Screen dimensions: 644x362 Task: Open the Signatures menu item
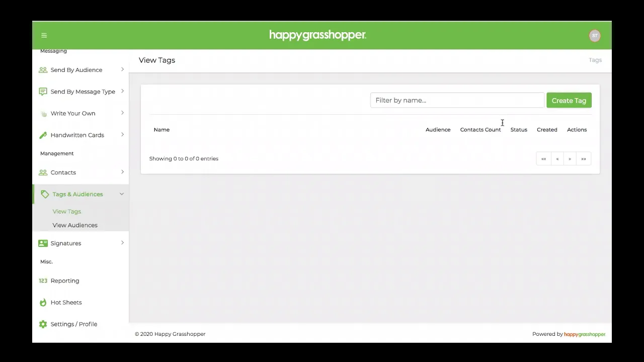pyautogui.click(x=80, y=243)
